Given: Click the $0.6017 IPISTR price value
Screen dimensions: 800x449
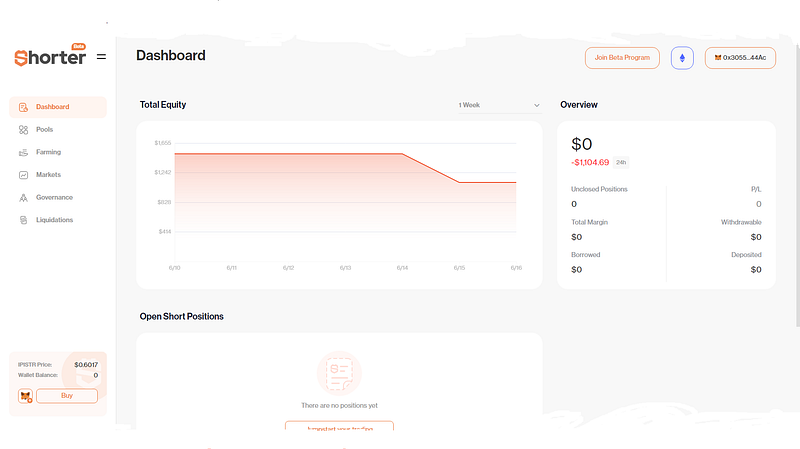Looking at the screenshot, I should point(86,364).
